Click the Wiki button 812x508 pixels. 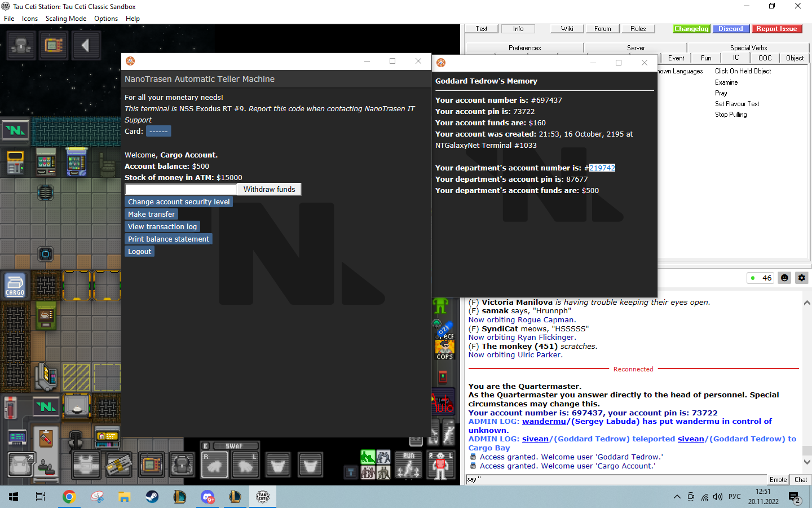point(567,29)
